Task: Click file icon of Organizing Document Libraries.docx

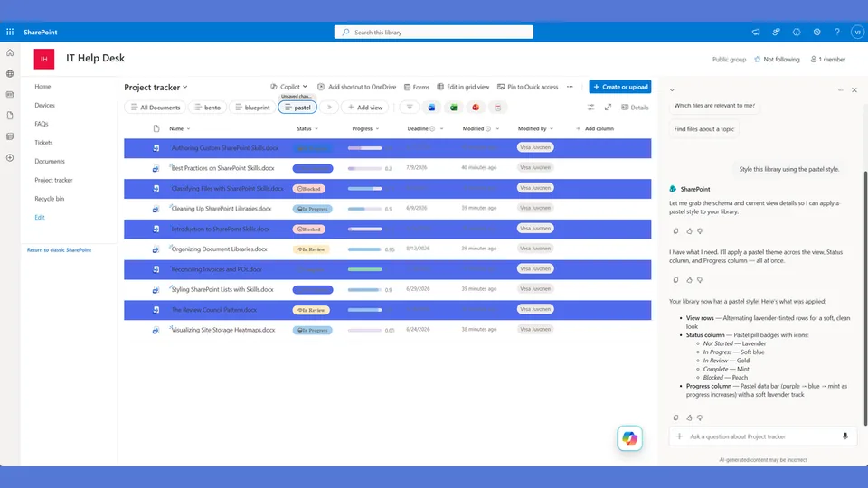Action: tap(156, 249)
